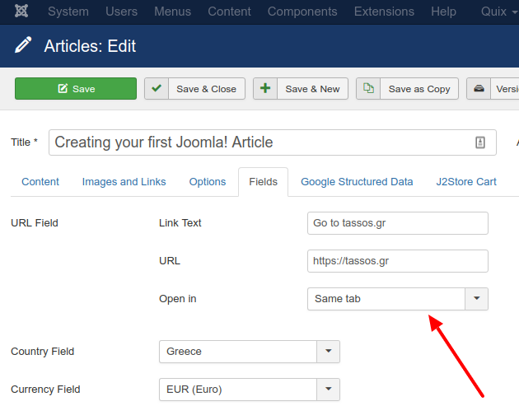Click the Save & Close button label
Image resolution: width=519 pixels, height=420 pixels.
(207, 89)
